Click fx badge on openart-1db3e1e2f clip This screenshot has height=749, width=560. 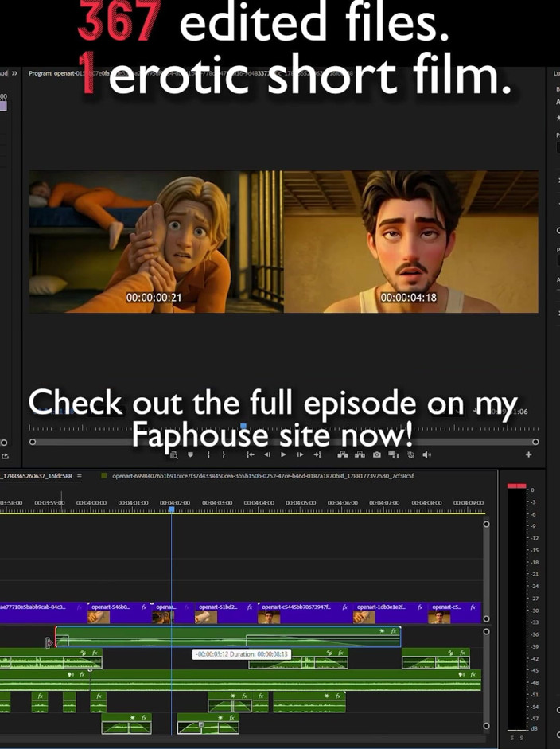click(420, 607)
